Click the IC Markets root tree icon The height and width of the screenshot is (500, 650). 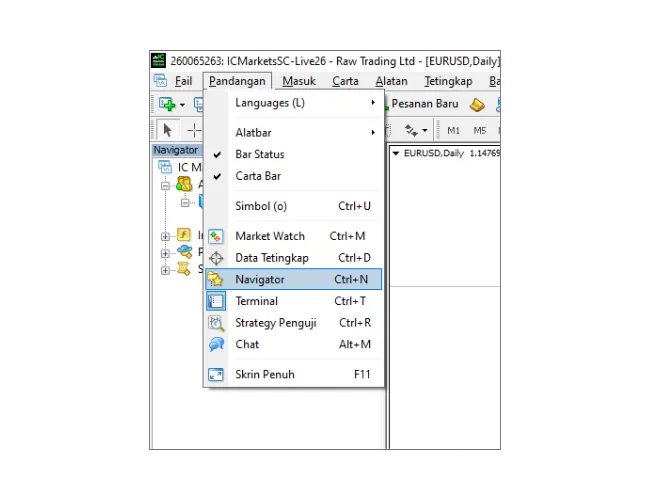coord(165,167)
